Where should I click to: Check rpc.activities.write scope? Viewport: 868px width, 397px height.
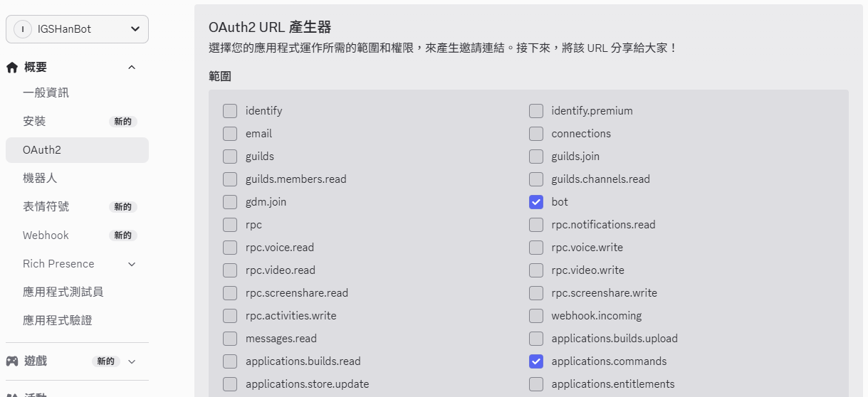tap(230, 316)
